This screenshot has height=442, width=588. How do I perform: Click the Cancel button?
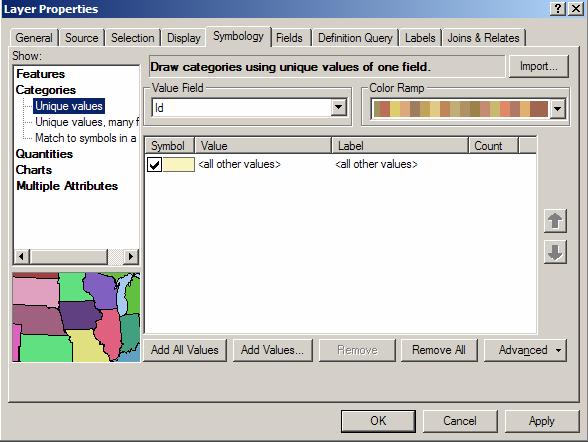tap(460, 421)
